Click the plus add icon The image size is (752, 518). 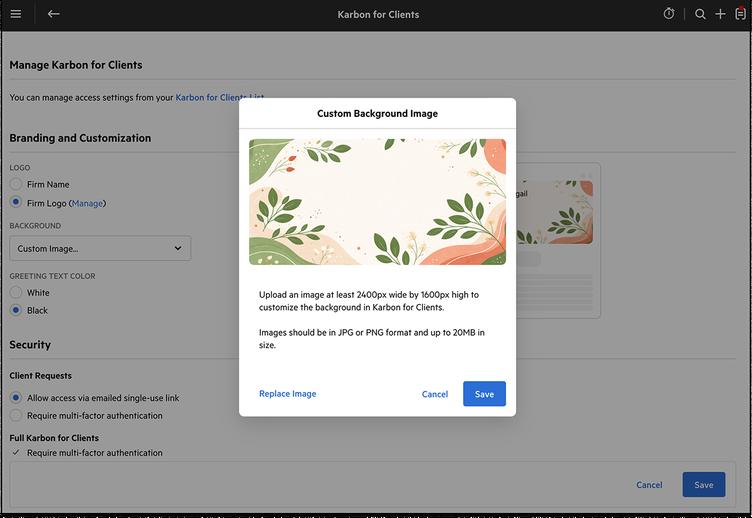[x=720, y=14]
